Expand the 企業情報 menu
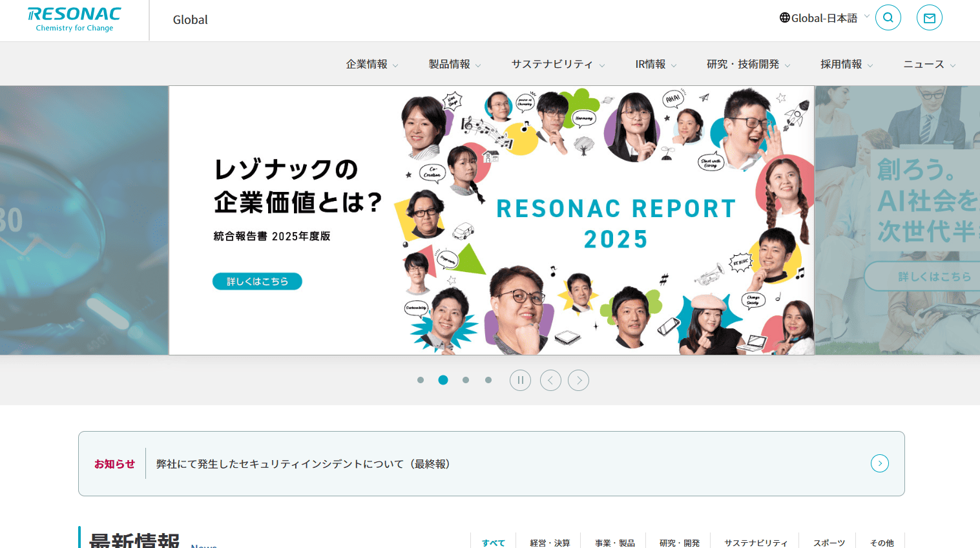Image resolution: width=980 pixels, height=548 pixels. tap(372, 64)
